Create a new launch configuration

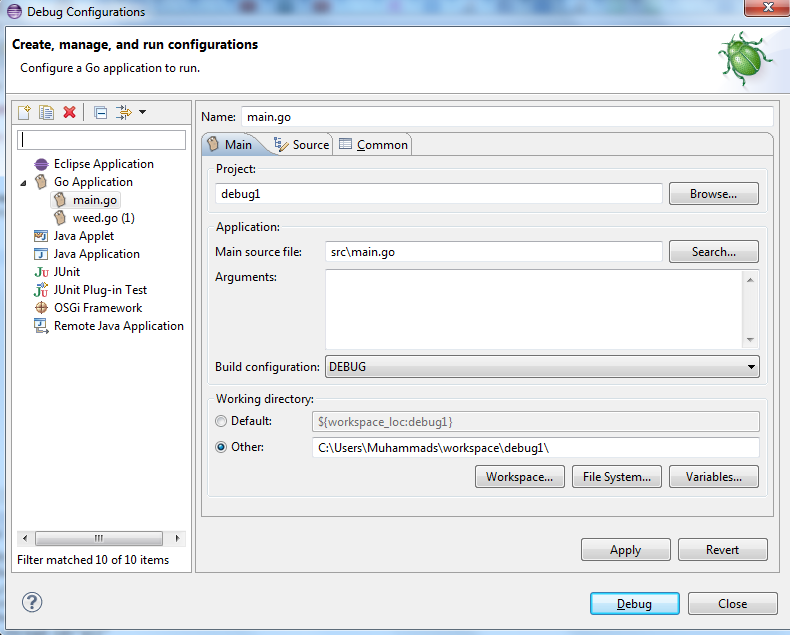coord(24,112)
